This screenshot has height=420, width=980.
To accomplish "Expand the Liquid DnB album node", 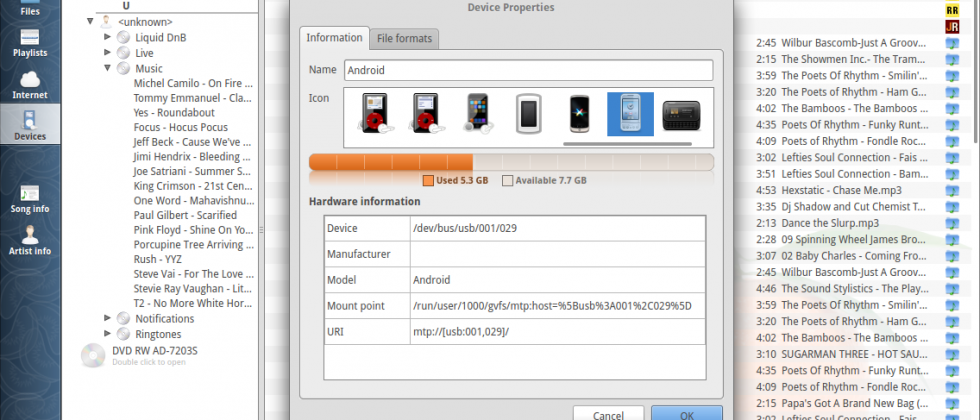I will click(x=108, y=37).
